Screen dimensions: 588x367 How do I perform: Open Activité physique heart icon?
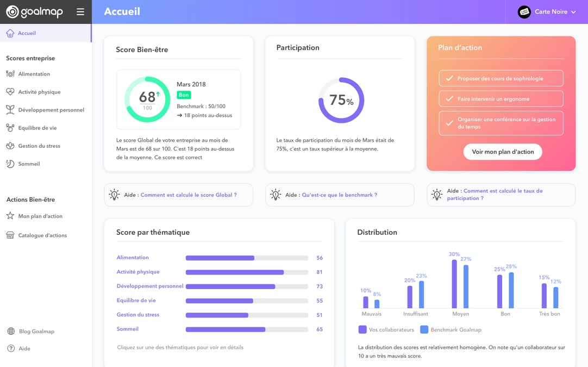click(x=10, y=92)
